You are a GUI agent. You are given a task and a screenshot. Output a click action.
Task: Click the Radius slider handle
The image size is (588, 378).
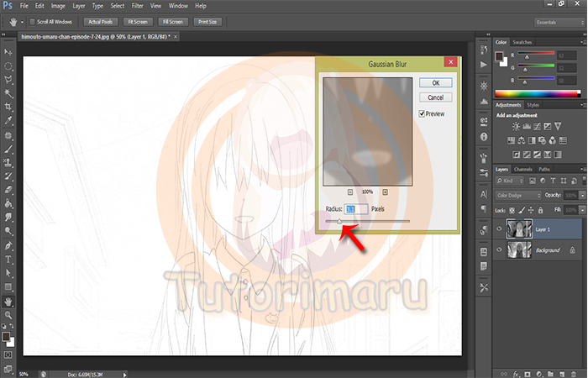(x=339, y=221)
